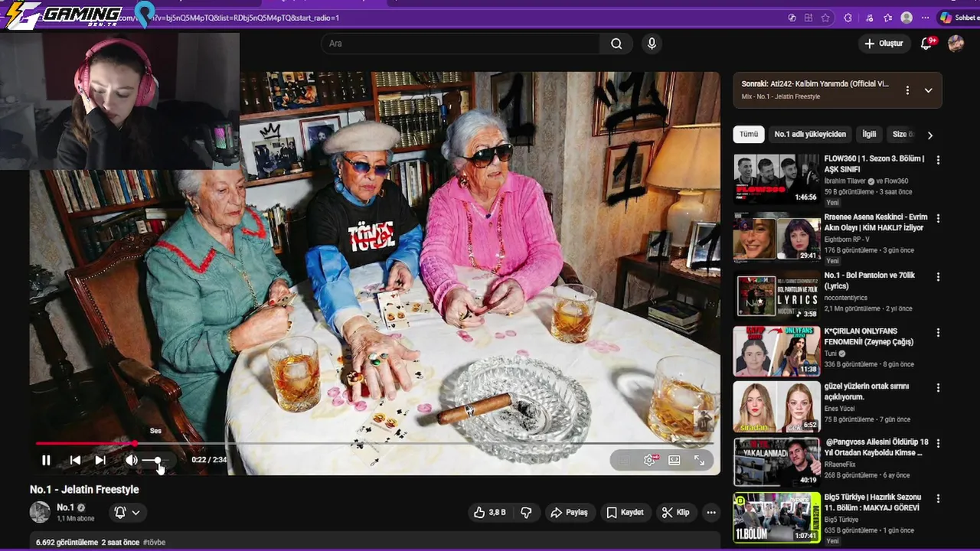Go to the previous video in the player
980x551 pixels.
75,460
